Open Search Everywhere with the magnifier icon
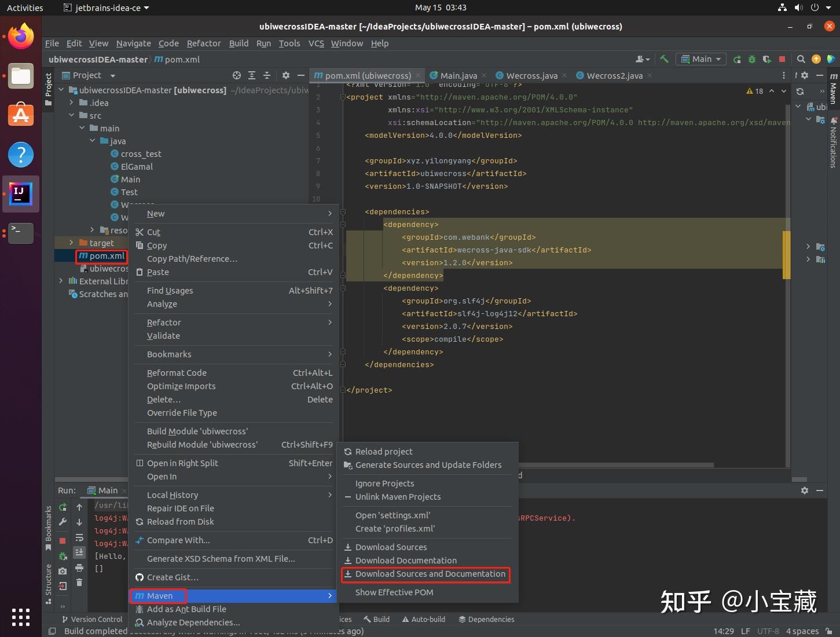 coord(802,59)
